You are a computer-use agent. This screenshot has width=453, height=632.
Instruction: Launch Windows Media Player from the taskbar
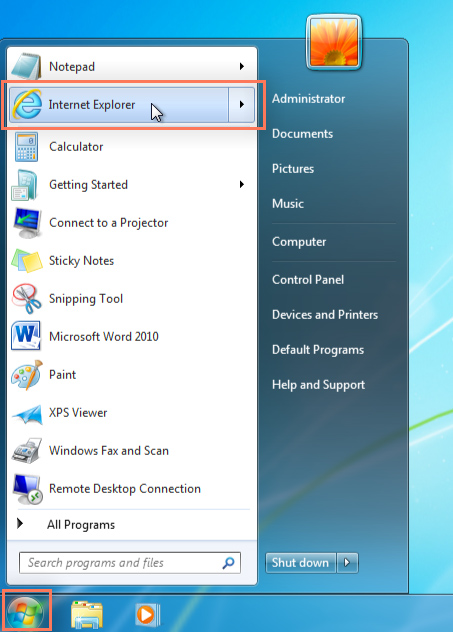[x=147, y=615]
